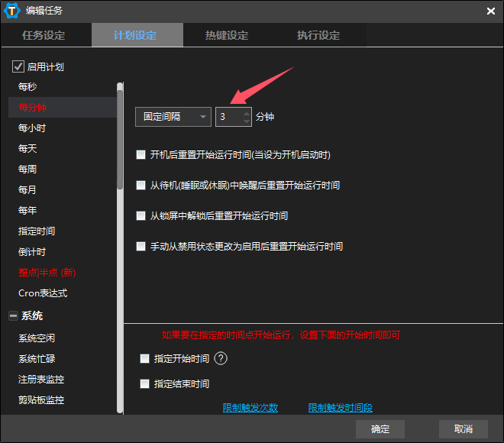Click the 限制触发时间段 link
504x443 pixels.
click(x=340, y=408)
